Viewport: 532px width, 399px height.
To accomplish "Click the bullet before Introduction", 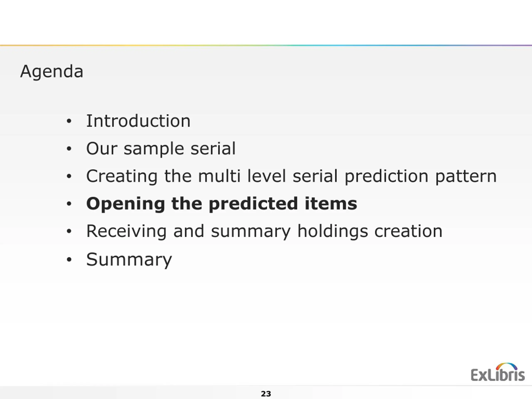I will point(69,121).
